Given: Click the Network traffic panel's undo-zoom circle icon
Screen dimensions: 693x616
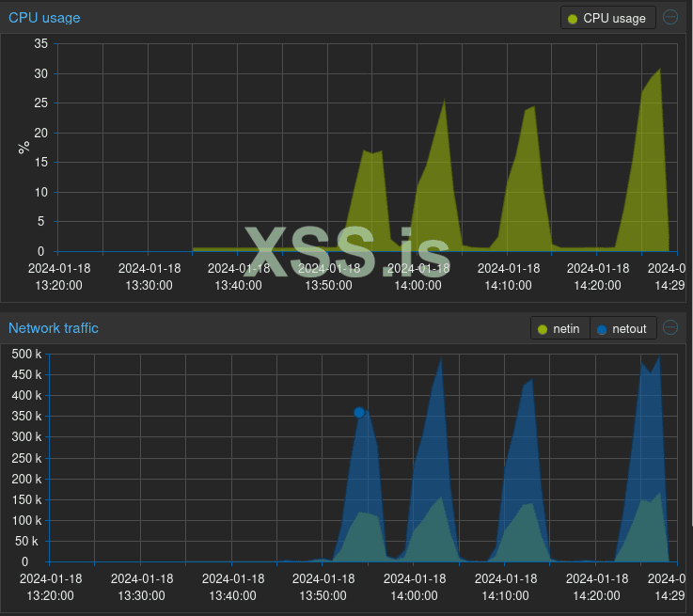Looking at the screenshot, I should click(670, 328).
